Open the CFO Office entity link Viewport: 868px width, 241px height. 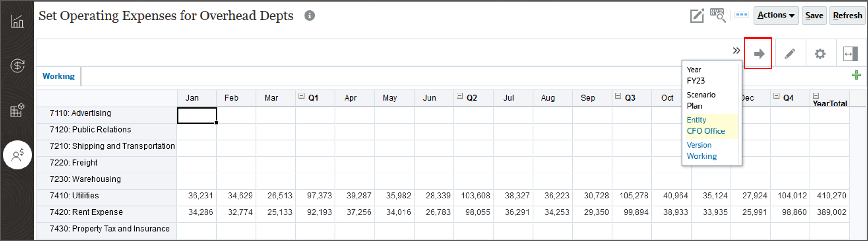(x=706, y=131)
